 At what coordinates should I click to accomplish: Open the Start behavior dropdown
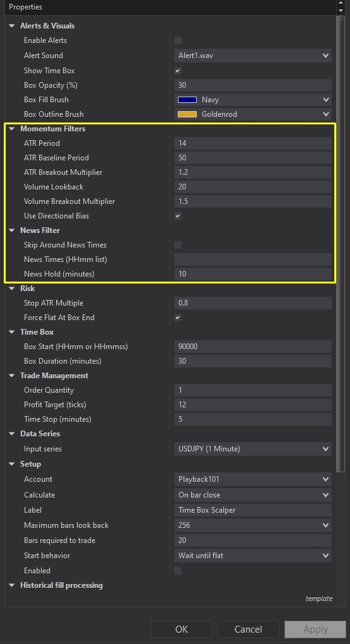(253, 556)
